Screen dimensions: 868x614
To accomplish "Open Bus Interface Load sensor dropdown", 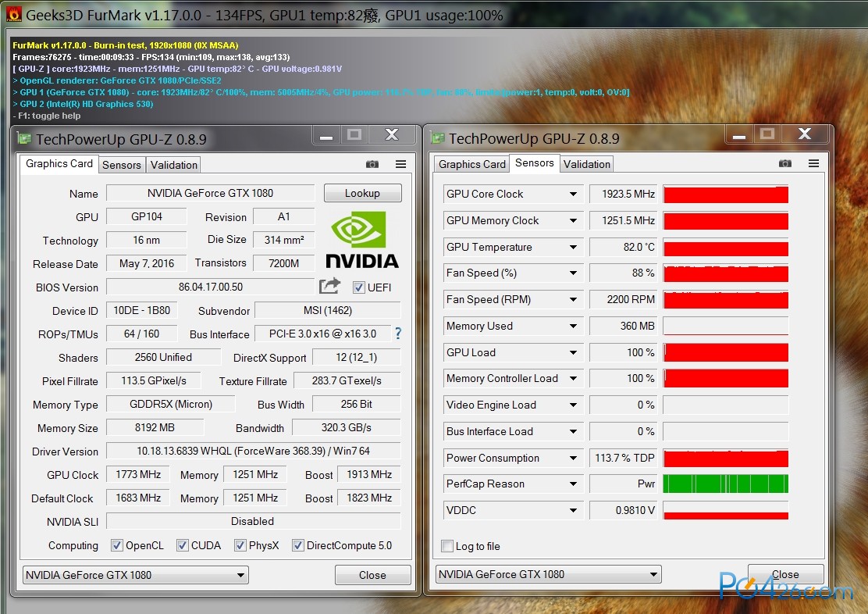I will tap(573, 432).
